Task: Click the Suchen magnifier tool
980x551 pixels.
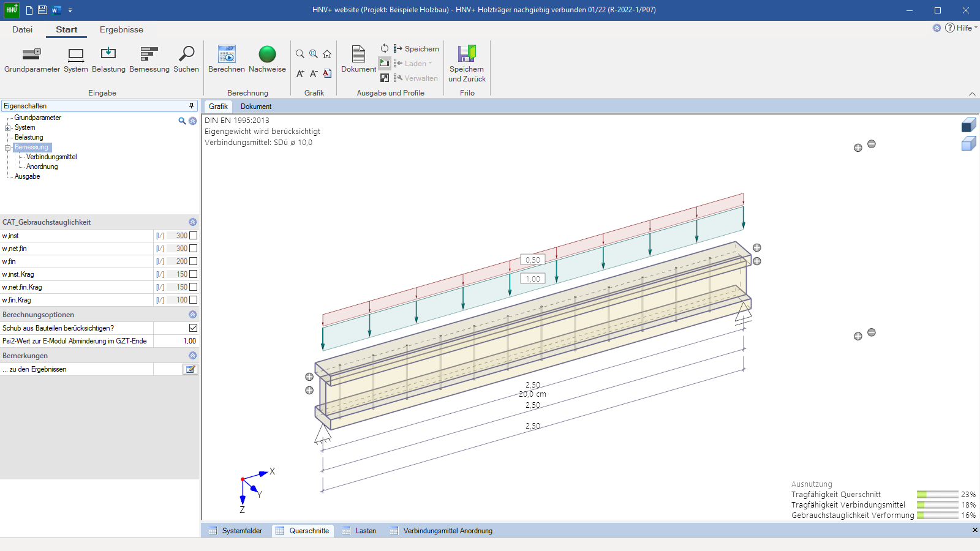Action: click(186, 60)
